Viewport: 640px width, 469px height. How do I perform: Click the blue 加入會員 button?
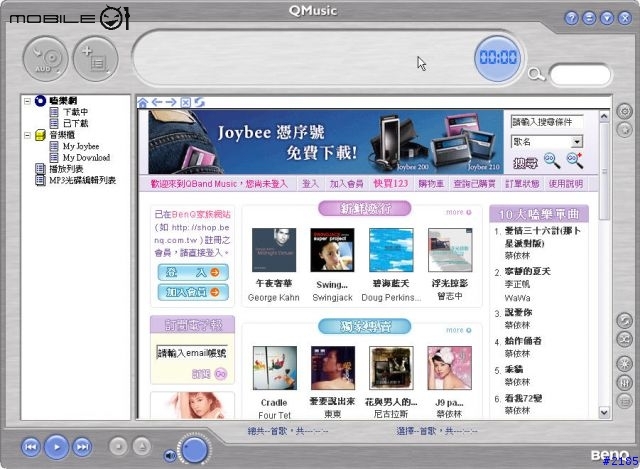tap(193, 292)
